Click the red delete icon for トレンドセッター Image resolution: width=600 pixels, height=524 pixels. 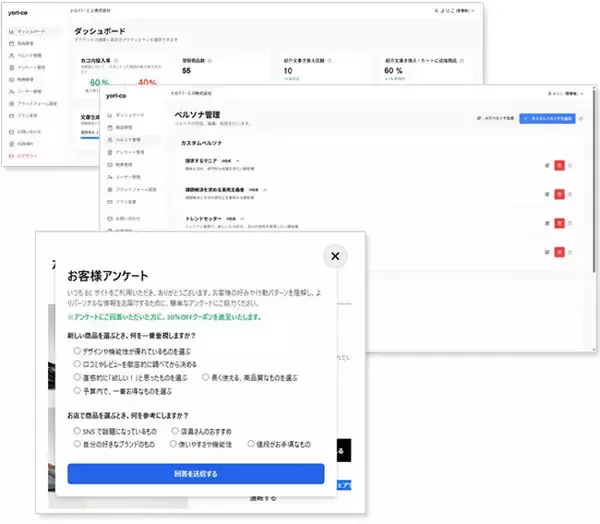coord(559,223)
